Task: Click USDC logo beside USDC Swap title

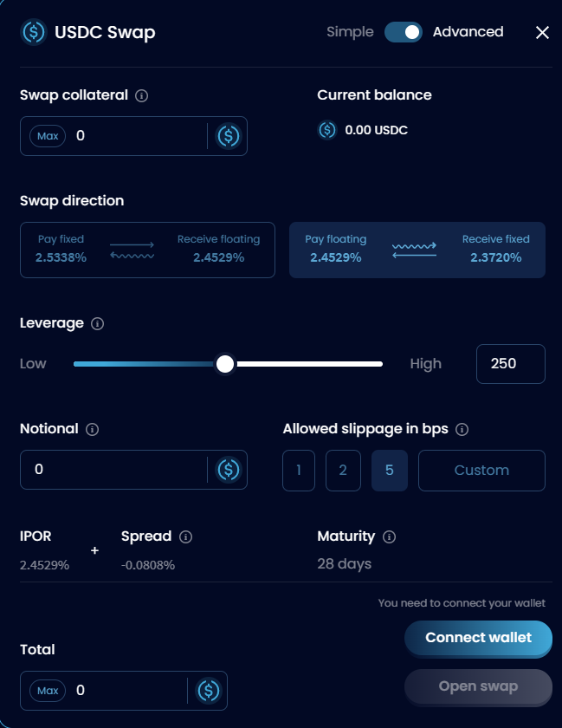Action: click(34, 32)
